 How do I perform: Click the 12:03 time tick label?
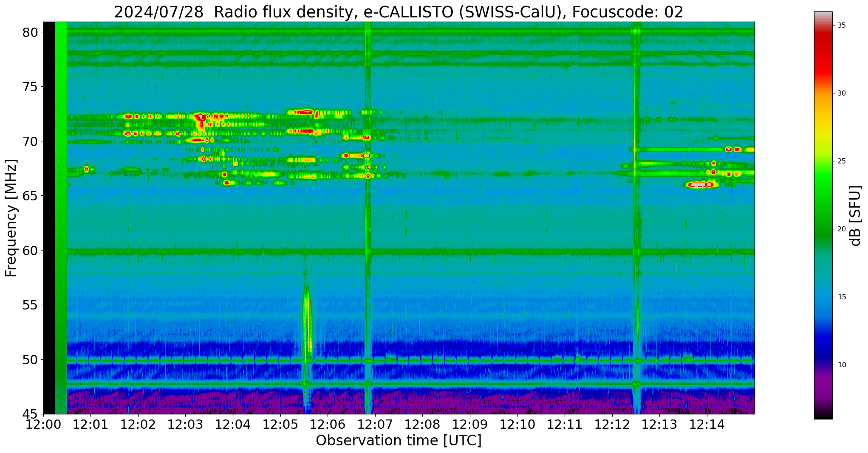[185, 425]
